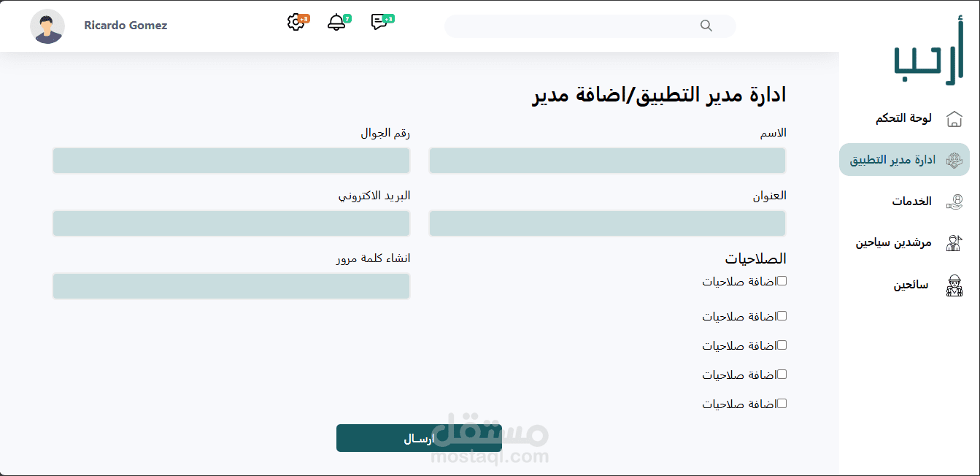The height and width of the screenshot is (476, 980).
Task: Open the settings gear icon in header
Action: (x=296, y=23)
